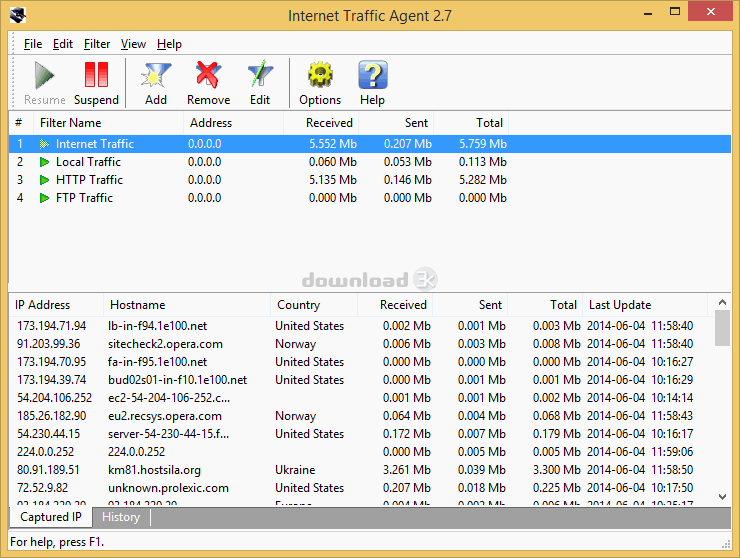Sort by the Address column header
Screen dimensions: 740x558
click(233, 123)
